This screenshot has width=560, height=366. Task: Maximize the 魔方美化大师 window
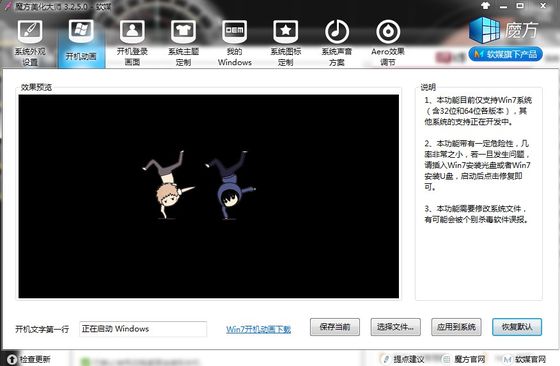coord(520,6)
